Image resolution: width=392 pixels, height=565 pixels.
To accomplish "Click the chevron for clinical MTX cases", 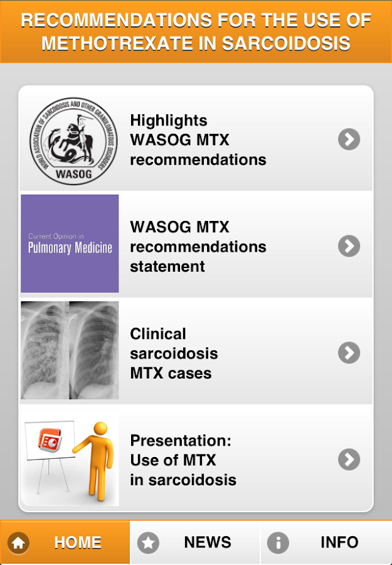I will coord(349,353).
